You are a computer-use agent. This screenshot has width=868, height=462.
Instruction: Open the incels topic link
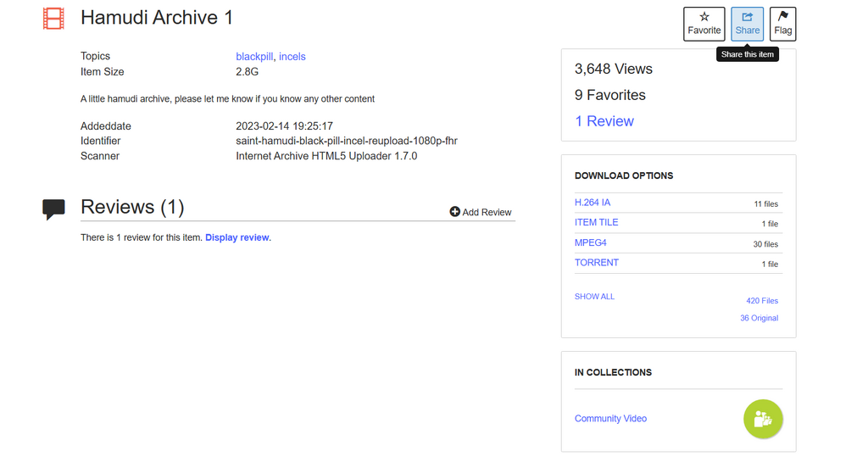292,57
